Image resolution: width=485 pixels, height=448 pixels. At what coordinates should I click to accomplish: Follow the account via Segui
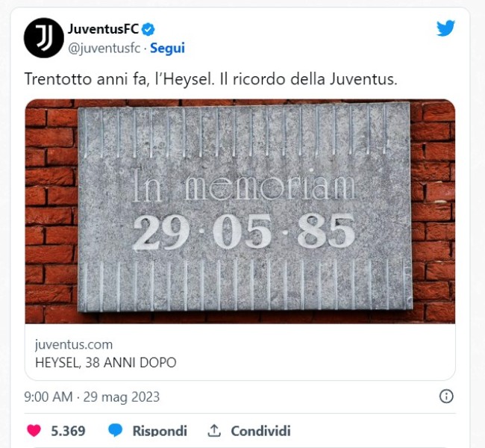coord(167,49)
